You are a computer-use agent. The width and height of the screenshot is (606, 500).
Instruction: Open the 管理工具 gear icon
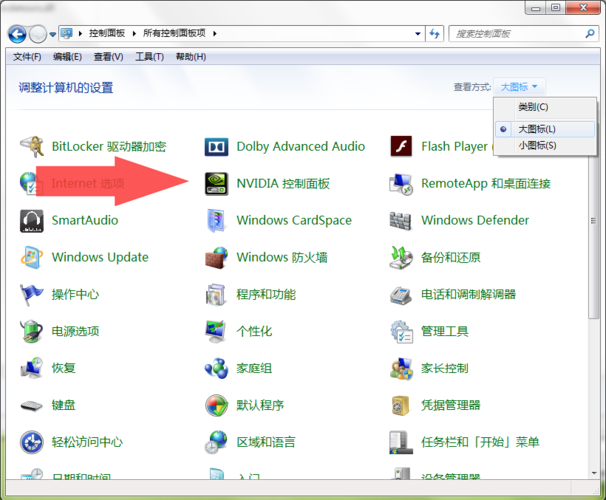[x=401, y=332]
